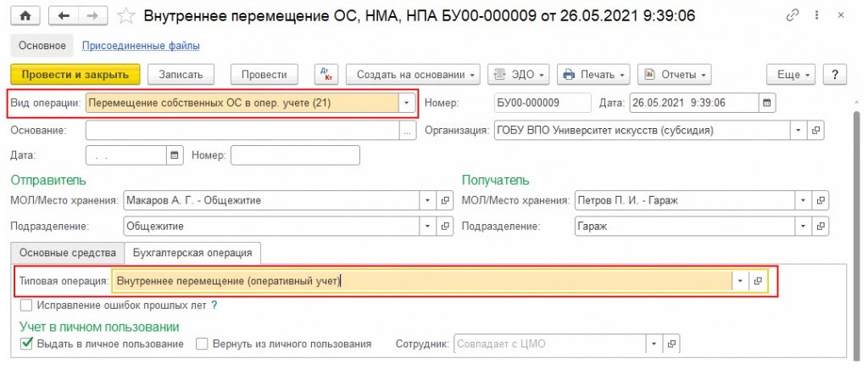The width and height of the screenshot is (868, 370).
Task: Check Вернуть из личного пользования
Action: point(202,344)
